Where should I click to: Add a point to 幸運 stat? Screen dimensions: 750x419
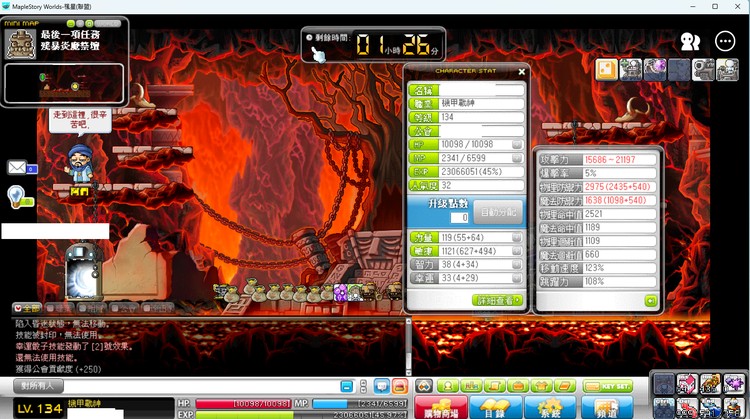pos(517,278)
